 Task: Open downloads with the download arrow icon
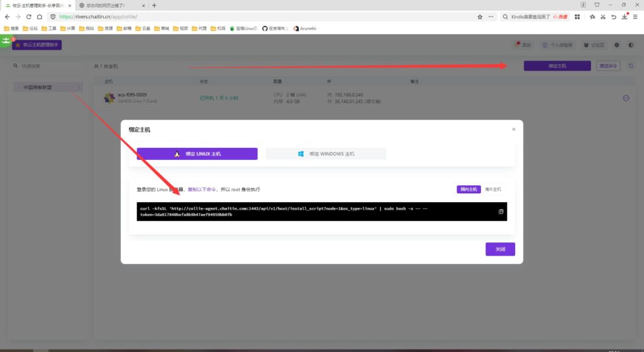[625, 16]
